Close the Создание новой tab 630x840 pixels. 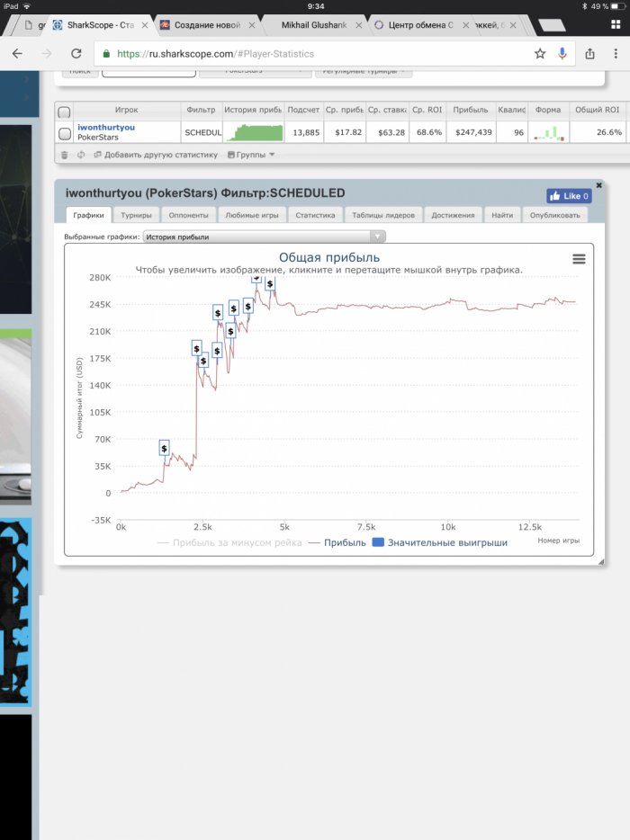[251, 25]
